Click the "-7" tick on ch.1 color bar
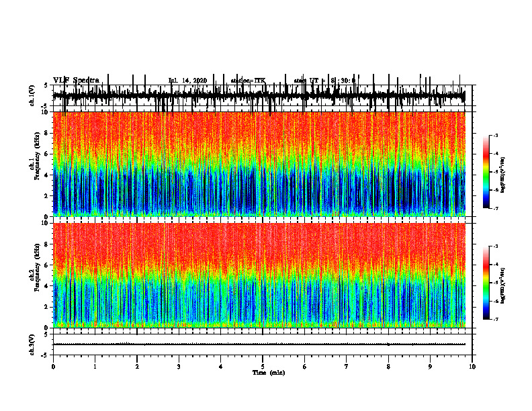The height and width of the screenshot is (411, 532). [495, 208]
